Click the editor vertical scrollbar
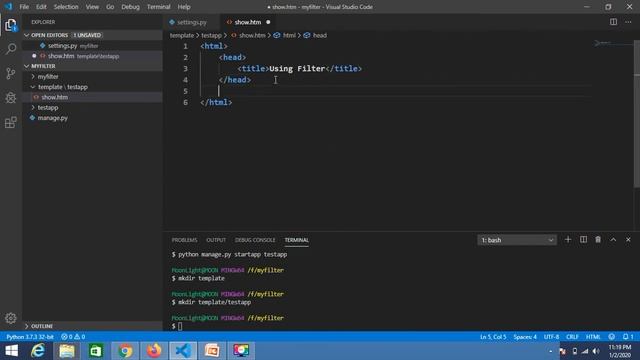 click(637, 114)
